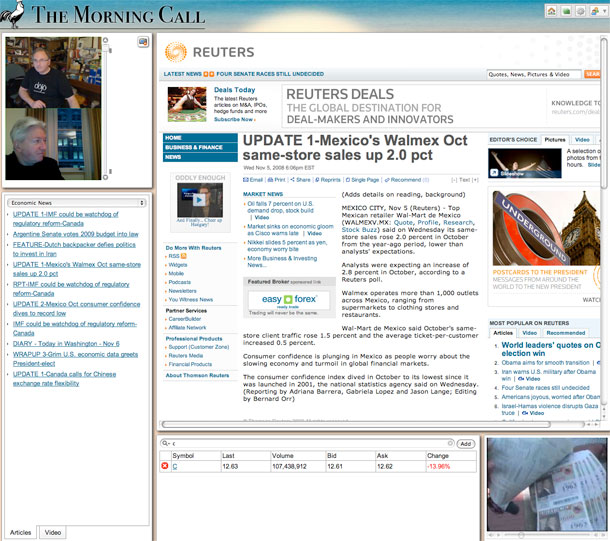The width and height of the screenshot is (610, 541).
Task: Select Articles tab in Most Popular
Action: point(503,333)
